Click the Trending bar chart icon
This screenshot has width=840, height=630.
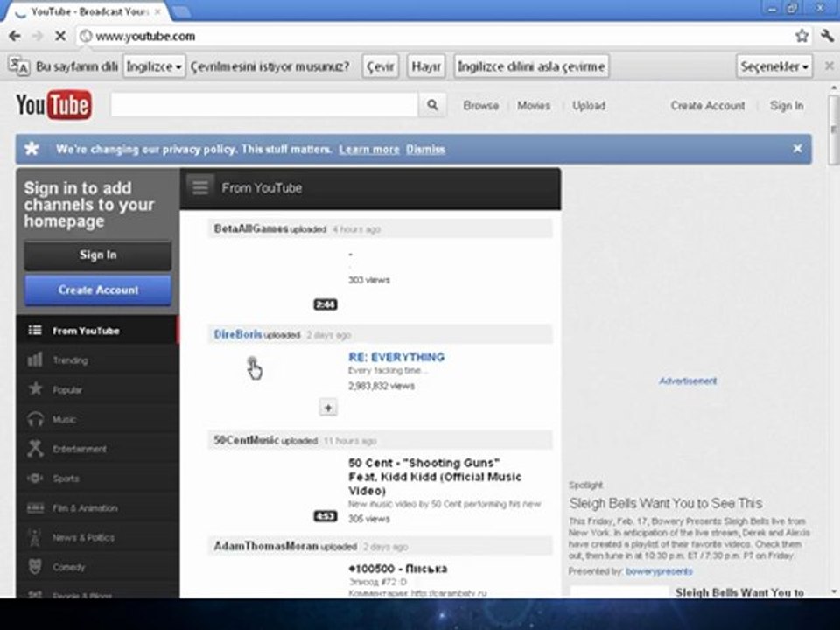click(35, 360)
